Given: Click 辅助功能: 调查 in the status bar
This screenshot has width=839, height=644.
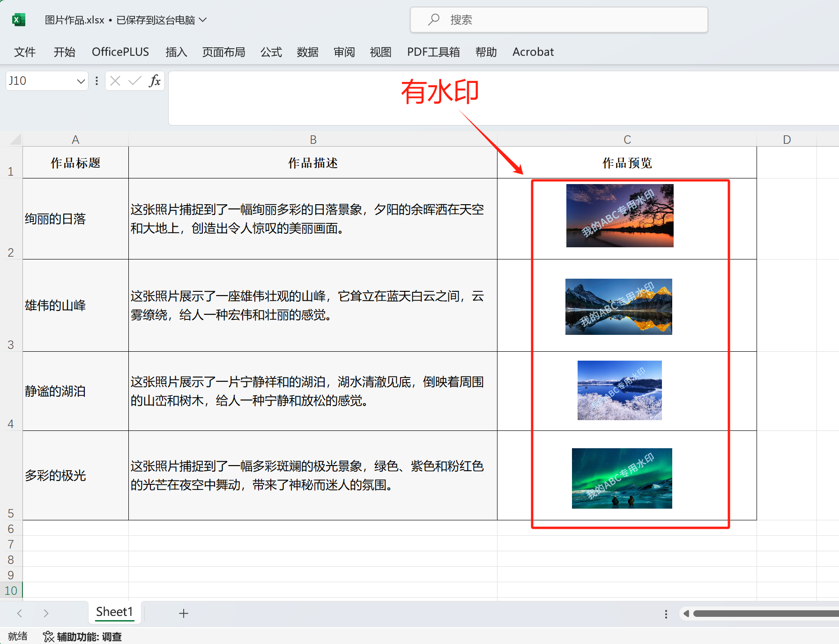Looking at the screenshot, I should tap(89, 637).
